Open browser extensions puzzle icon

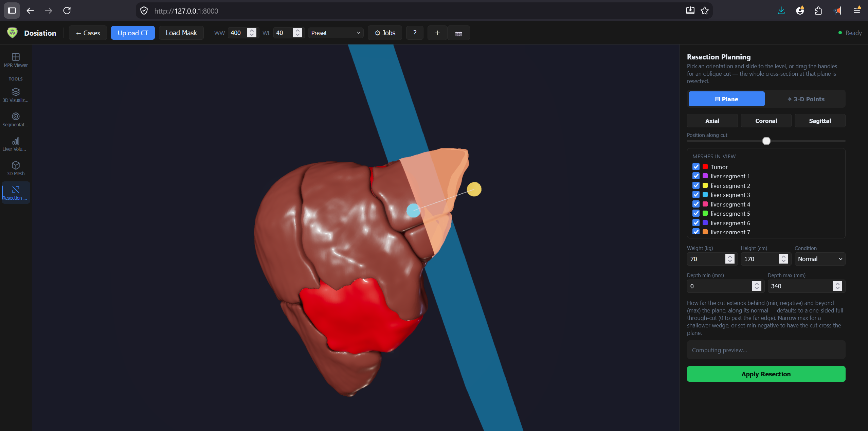pyautogui.click(x=818, y=11)
